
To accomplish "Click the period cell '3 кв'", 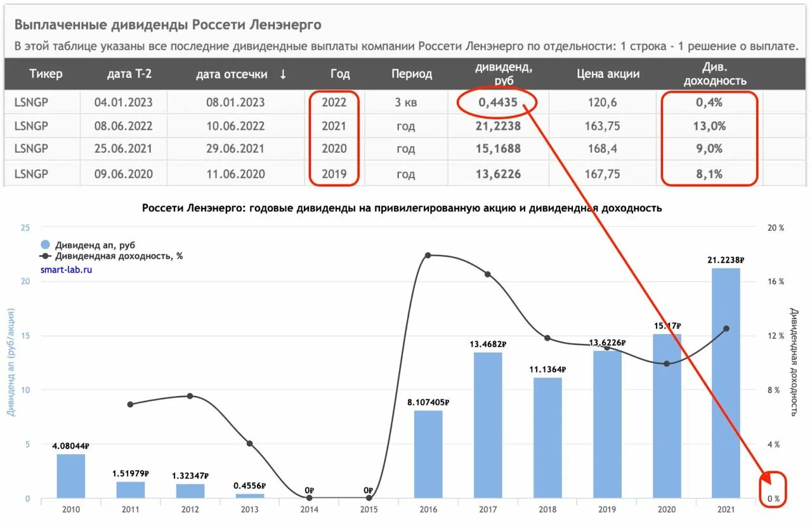I will [405, 102].
